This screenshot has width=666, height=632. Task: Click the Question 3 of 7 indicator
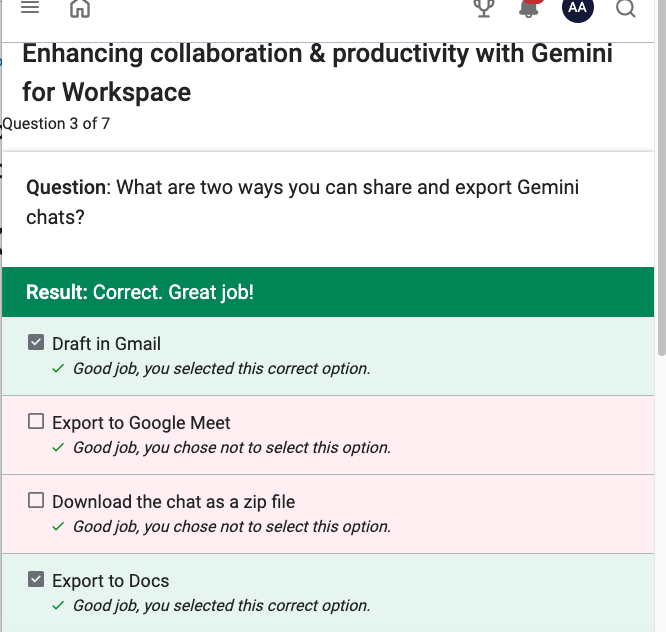tap(56, 124)
